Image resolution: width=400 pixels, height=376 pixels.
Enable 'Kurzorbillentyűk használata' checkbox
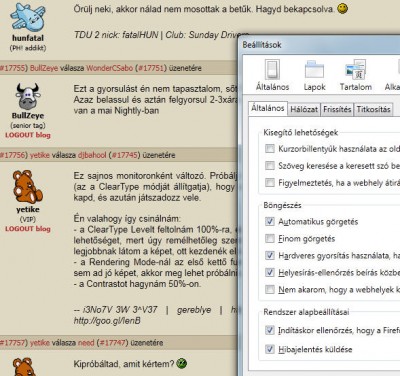pyautogui.click(x=270, y=148)
